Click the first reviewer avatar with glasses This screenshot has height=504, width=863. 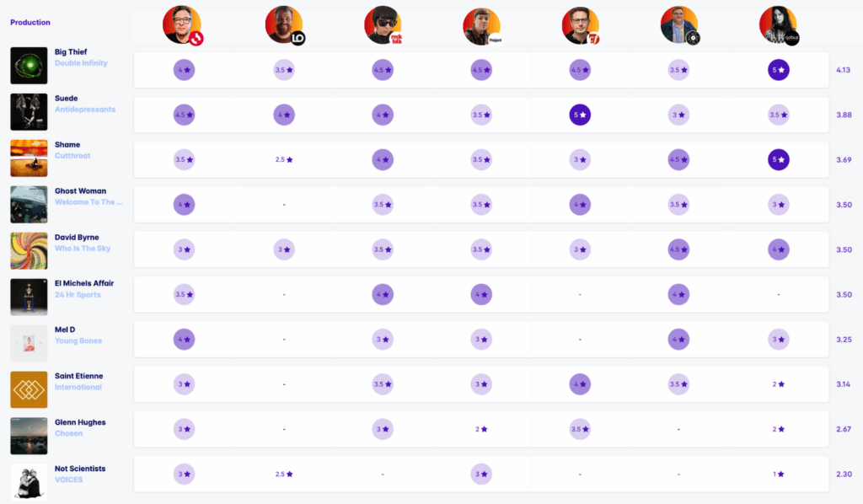click(x=183, y=24)
